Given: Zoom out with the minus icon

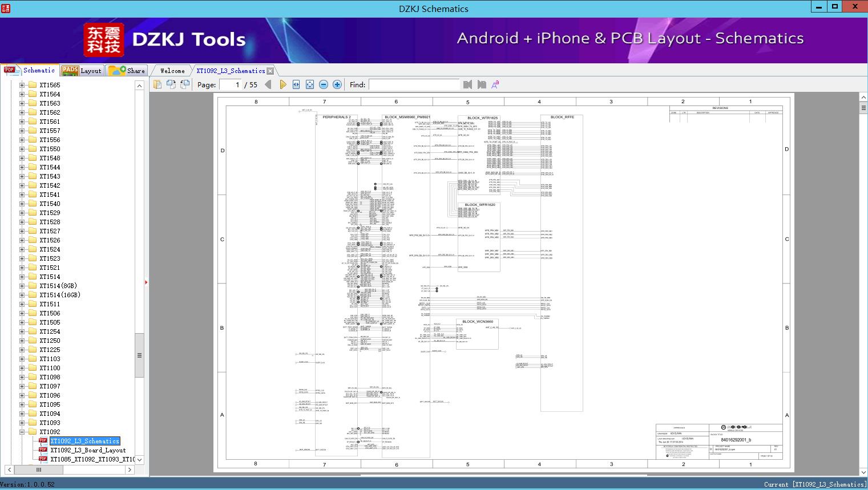Looking at the screenshot, I should coord(324,84).
